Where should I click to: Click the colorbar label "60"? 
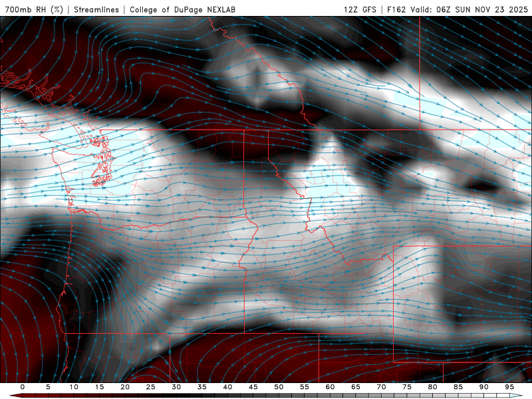[330, 387]
